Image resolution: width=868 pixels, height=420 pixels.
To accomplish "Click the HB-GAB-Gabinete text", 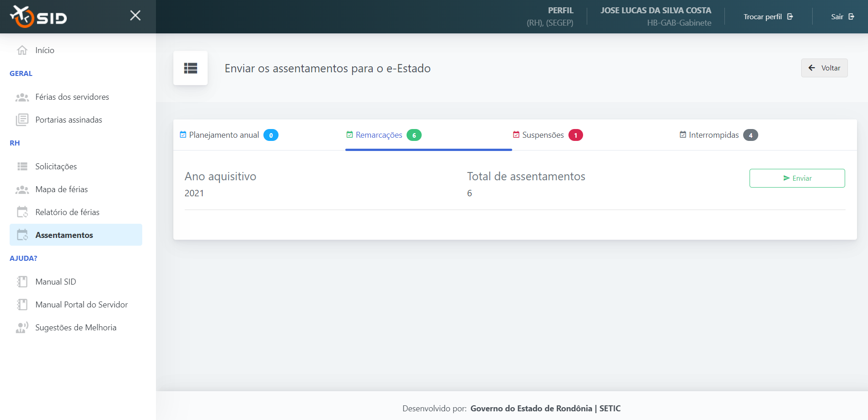I will coord(679,23).
